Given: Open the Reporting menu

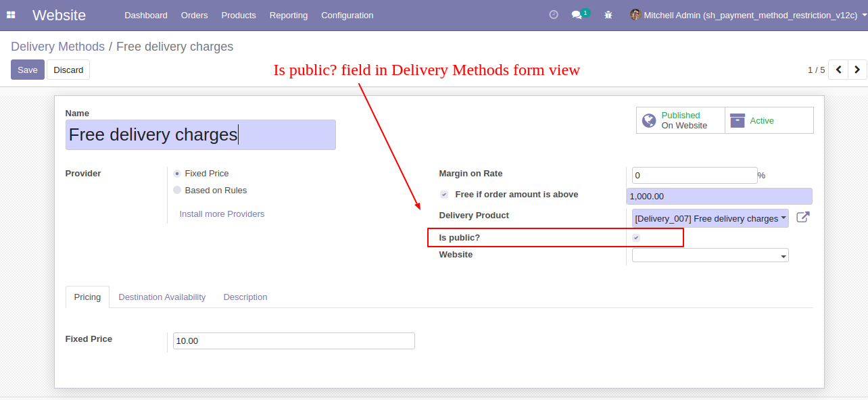Looking at the screenshot, I should 289,15.
